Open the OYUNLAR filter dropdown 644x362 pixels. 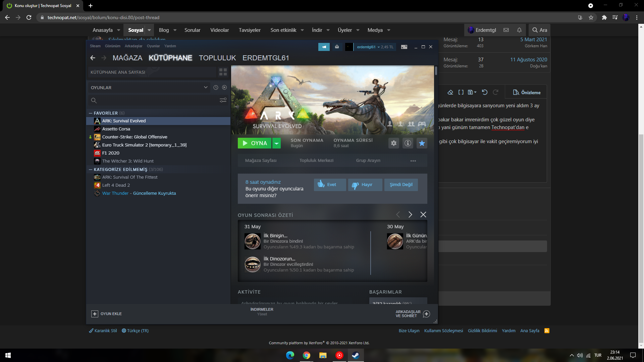tap(206, 87)
